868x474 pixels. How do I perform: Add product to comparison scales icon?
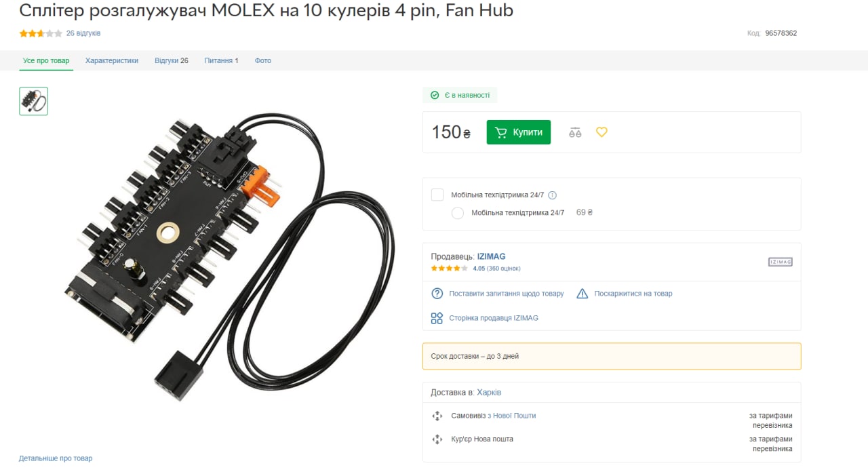coord(575,132)
